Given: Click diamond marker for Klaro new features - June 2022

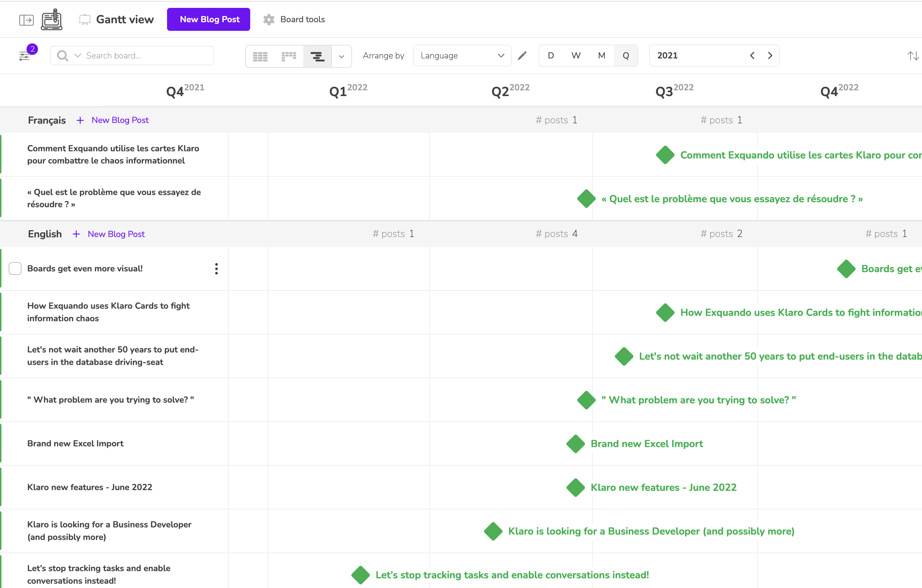Looking at the screenshot, I should click(x=576, y=487).
